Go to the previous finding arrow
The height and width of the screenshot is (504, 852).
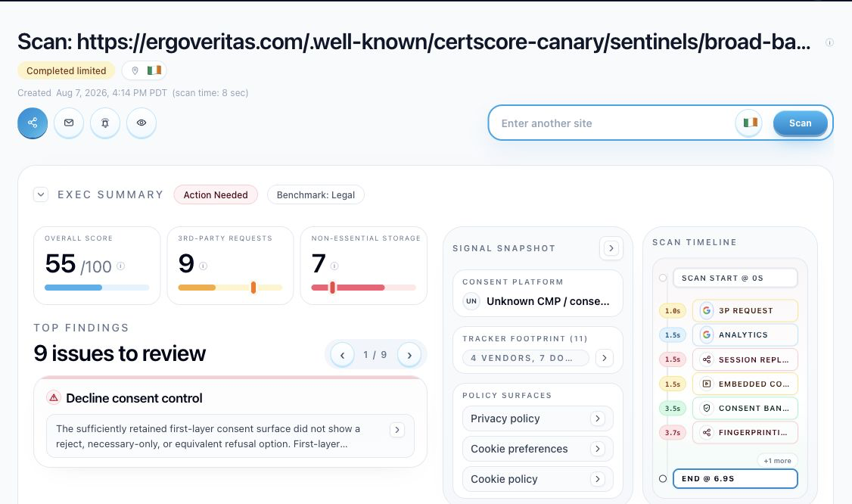pos(342,355)
